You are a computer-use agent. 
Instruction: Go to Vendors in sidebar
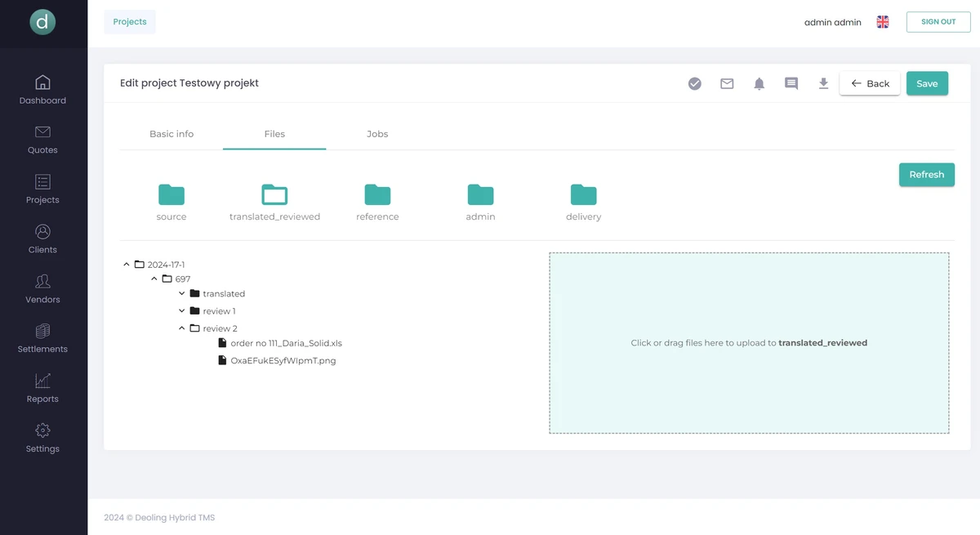coord(42,288)
